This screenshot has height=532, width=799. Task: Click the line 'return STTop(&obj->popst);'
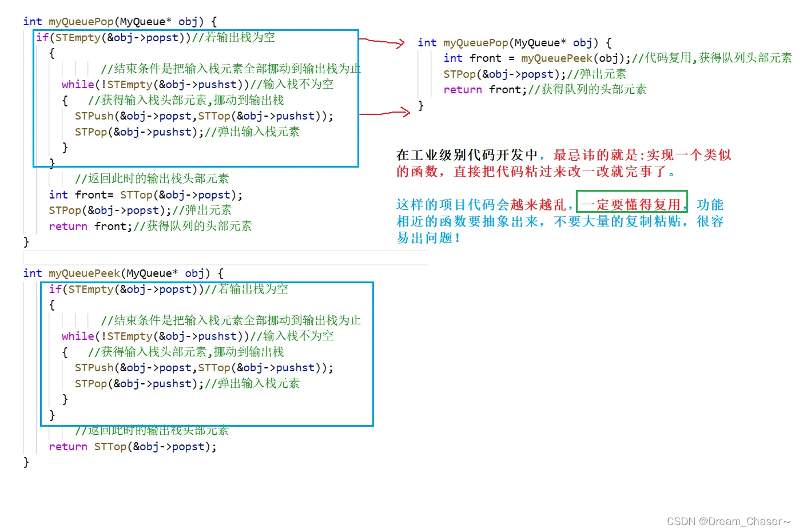point(133,447)
